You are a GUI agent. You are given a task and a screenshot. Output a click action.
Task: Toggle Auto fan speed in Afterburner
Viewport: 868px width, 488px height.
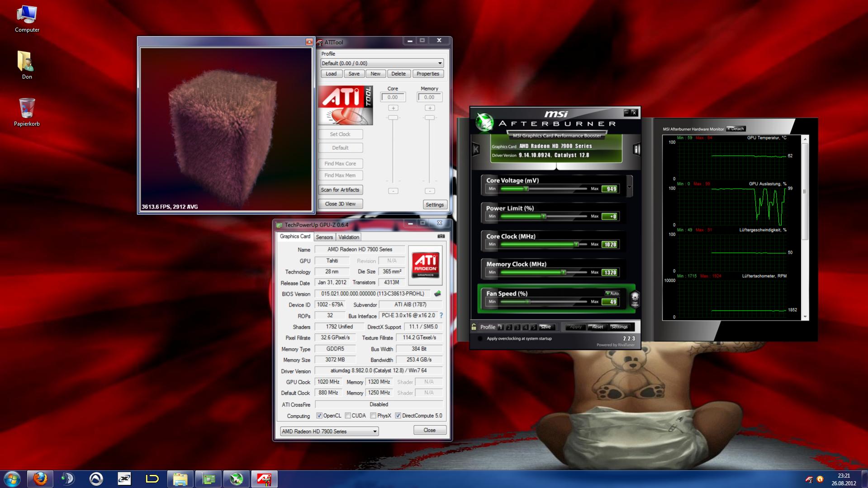point(612,294)
